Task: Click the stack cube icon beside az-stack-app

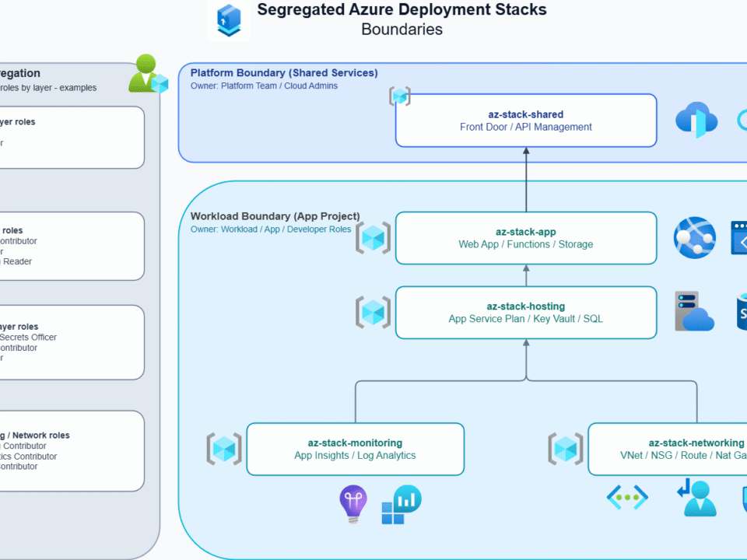Action: 373,238
